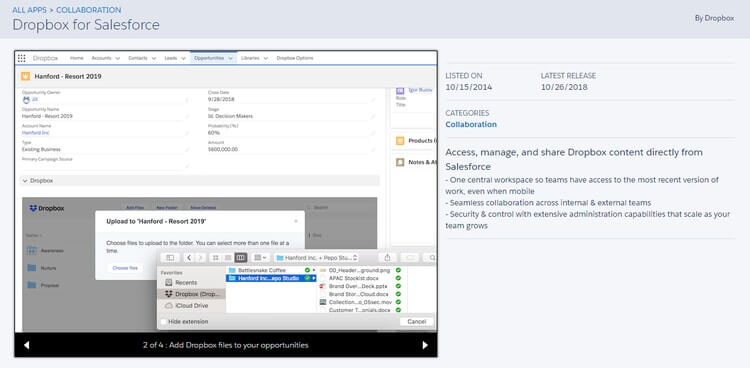Viewport: 750px width, 368px height.
Task: Click the opportunity owner avatar icon
Action: (26, 100)
